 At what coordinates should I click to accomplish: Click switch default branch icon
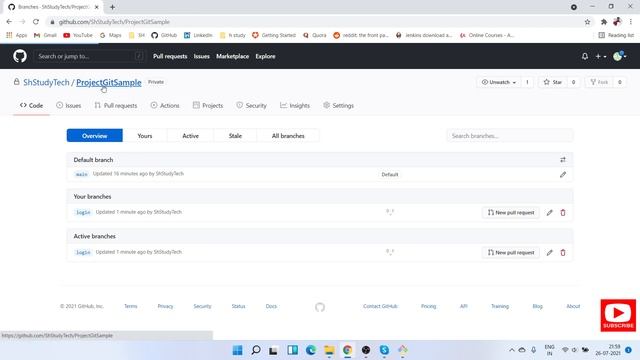pyautogui.click(x=563, y=160)
